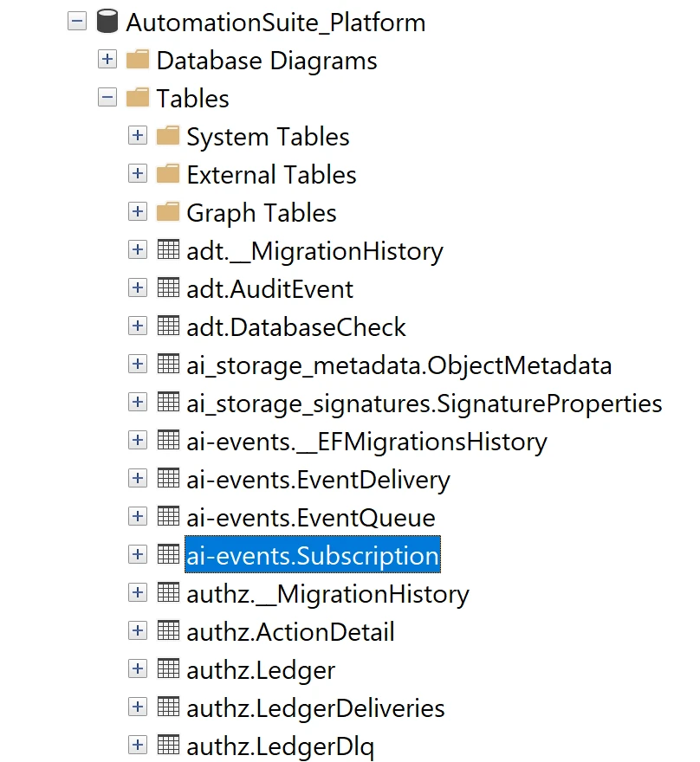This screenshot has width=700, height=762.
Task: Expand the Database Diagrams folder
Action: point(107,59)
